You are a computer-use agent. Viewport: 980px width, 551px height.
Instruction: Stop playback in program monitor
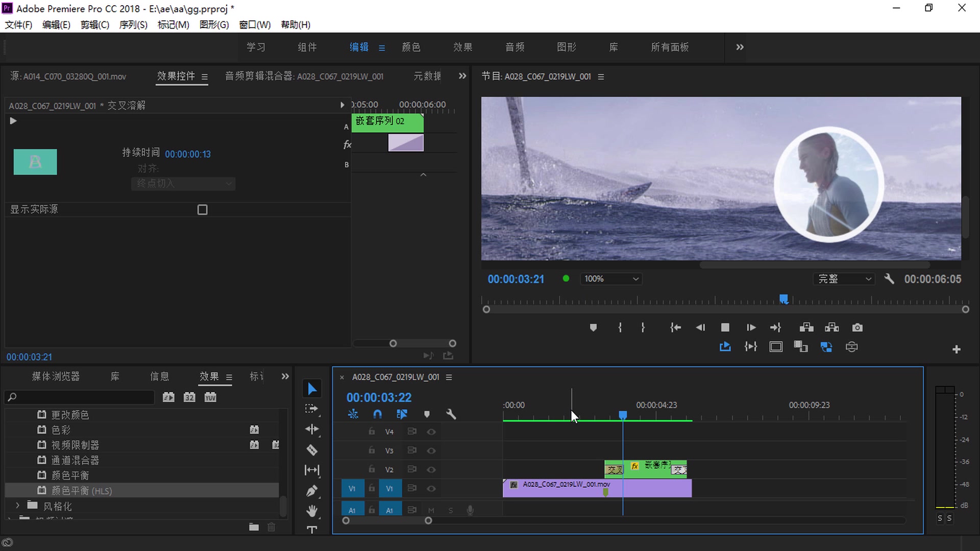[x=725, y=328]
